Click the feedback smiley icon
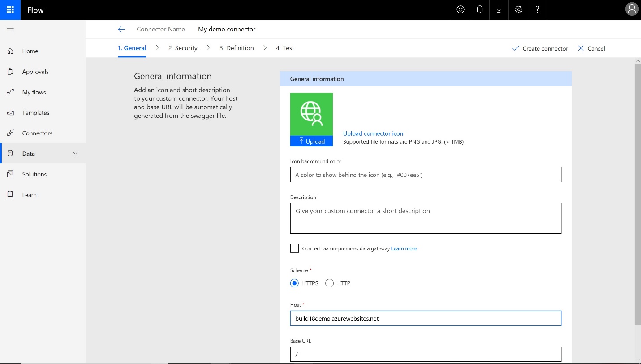 pos(460,10)
